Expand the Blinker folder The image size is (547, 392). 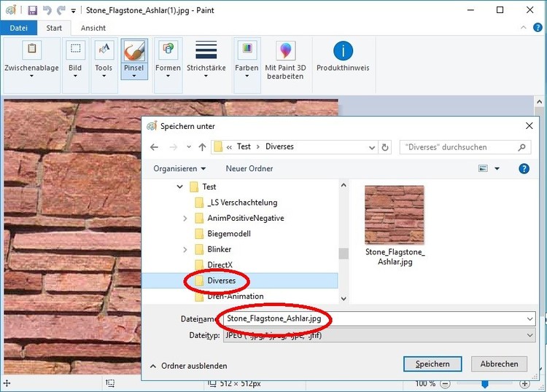pyautogui.click(x=185, y=249)
